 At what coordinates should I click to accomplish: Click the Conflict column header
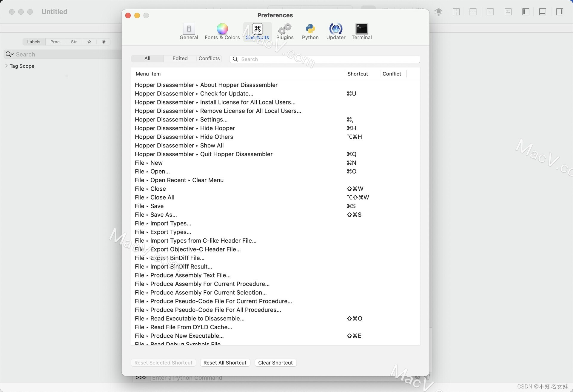point(393,74)
